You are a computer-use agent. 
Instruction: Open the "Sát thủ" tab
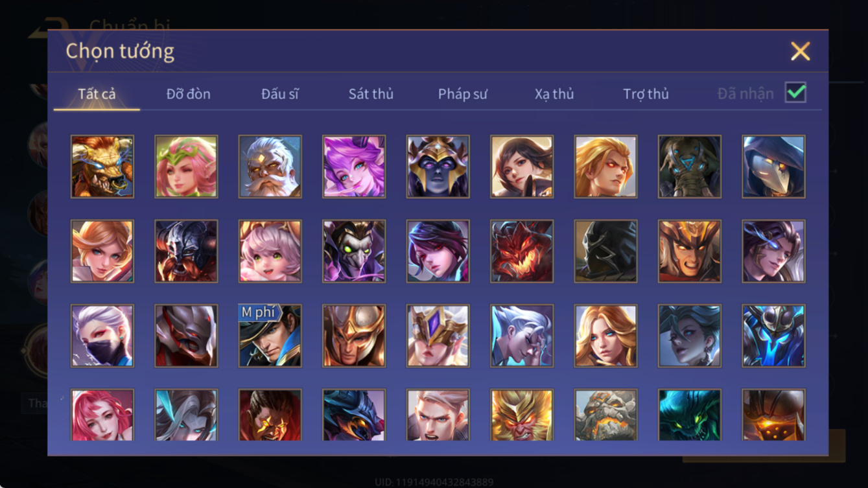pos(371,94)
